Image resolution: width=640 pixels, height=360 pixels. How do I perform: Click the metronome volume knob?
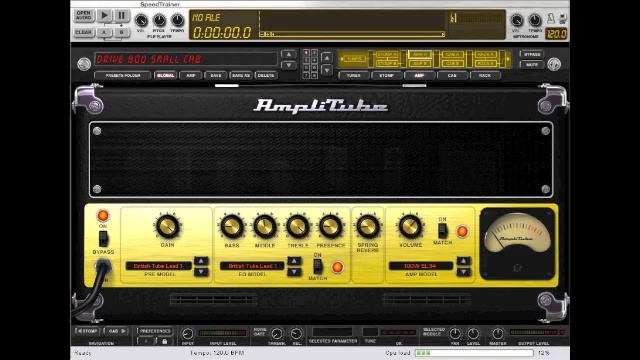pos(517,20)
